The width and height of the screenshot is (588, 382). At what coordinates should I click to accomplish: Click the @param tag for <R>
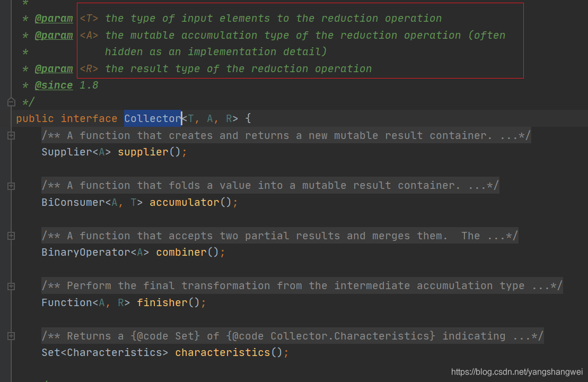click(x=54, y=68)
